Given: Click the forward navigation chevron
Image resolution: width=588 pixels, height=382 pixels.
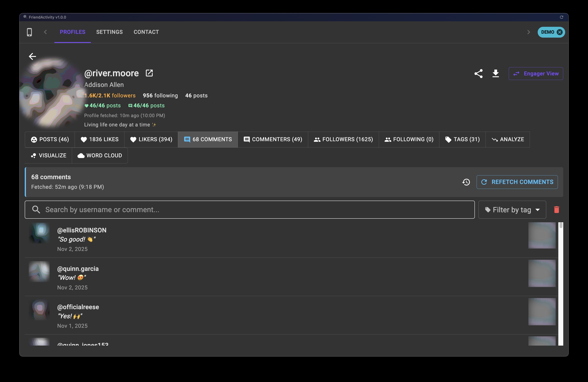Looking at the screenshot, I should coord(528,32).
